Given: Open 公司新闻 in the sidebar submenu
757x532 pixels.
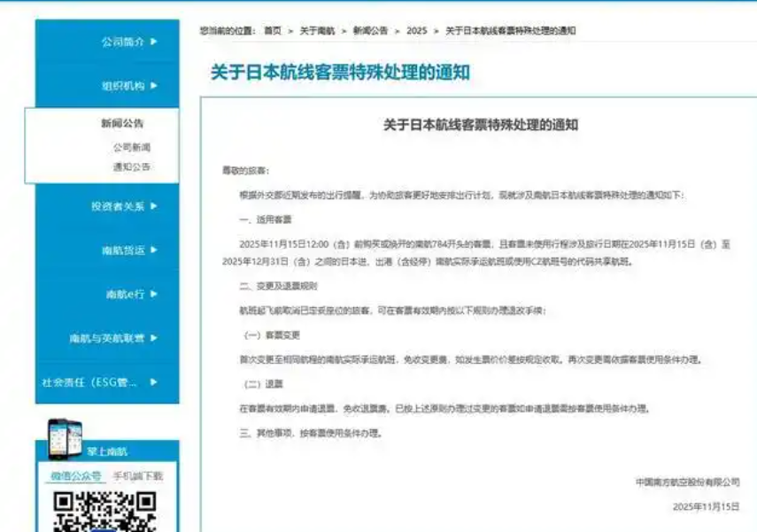Looking at the screenshot, I should click(x=131, y=148).
